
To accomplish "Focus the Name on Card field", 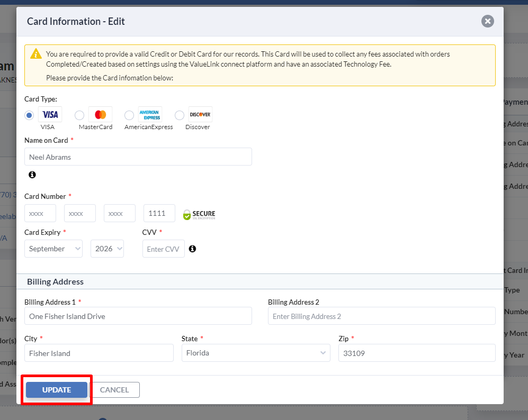I will 138,157.
